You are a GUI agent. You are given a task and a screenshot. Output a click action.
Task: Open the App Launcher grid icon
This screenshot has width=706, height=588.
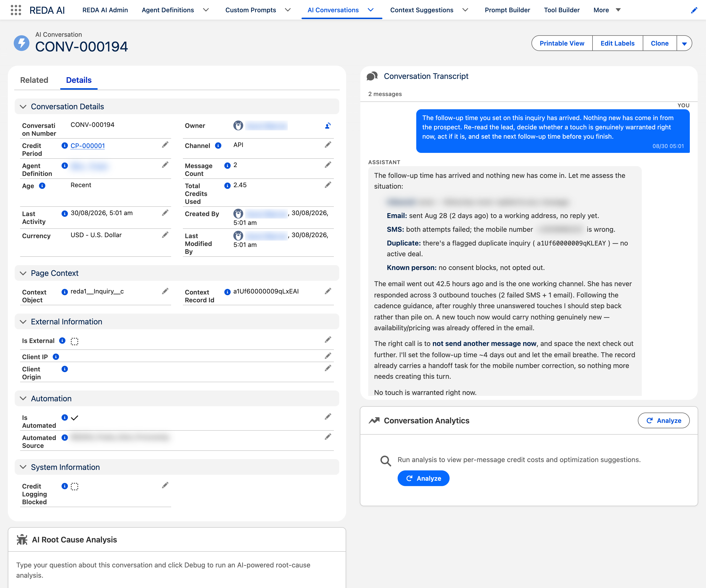[16, 10]
